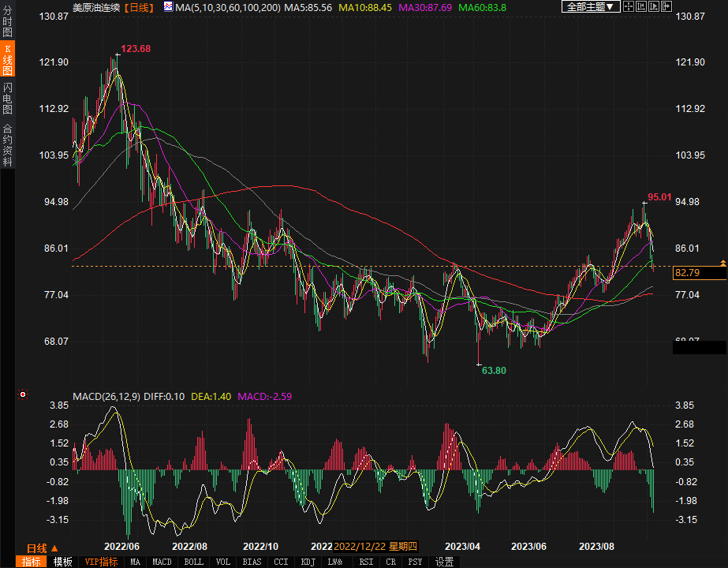Click the 模板 template button
Image resolution: width=728 pixels, height=568 pixels.
coord(63,562)
